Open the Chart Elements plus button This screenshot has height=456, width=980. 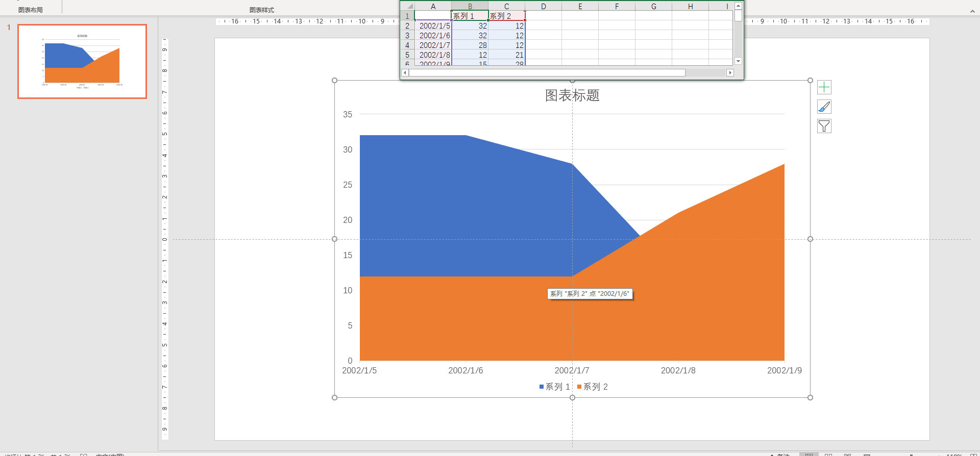824,87
